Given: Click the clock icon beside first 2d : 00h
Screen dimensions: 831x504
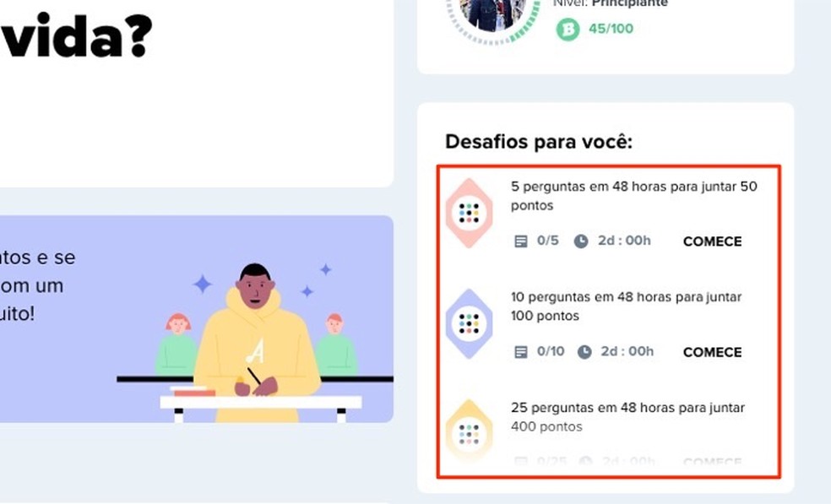Looking at the screenshot, I should 581,241.
